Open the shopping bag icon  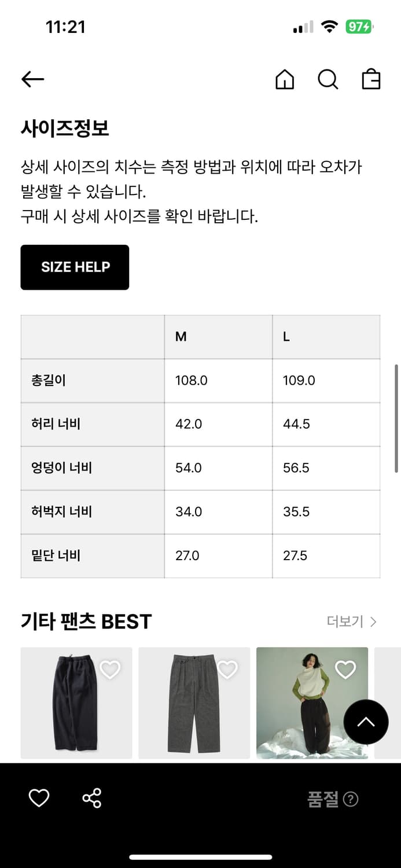371,80
